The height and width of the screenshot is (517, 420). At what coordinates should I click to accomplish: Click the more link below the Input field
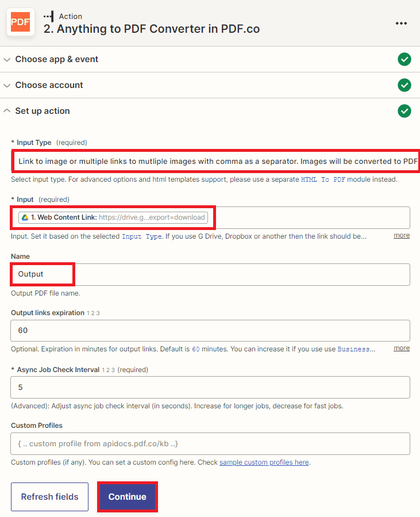(x=401, y=235)
